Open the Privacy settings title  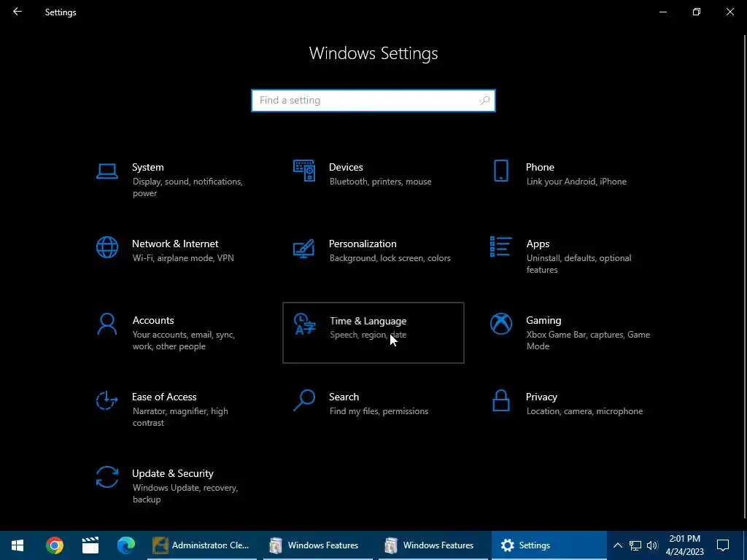(x=541, y=397)
